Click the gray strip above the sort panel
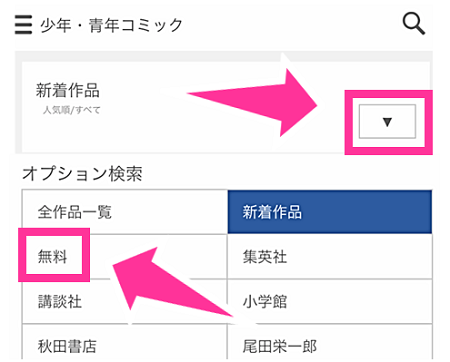 [x=224, y=56]
